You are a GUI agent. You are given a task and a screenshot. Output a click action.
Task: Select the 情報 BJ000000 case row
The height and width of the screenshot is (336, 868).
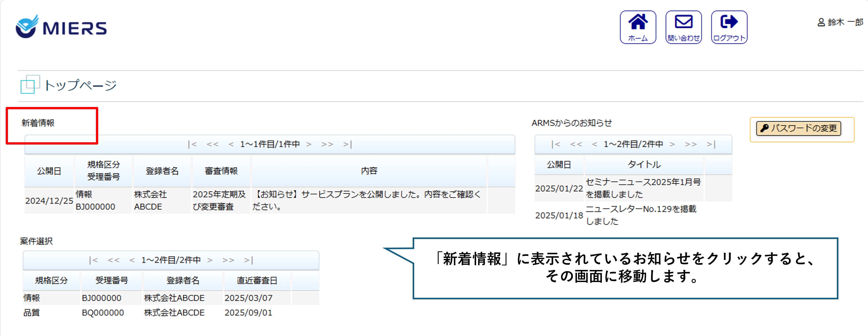click(x=101, y=298)
